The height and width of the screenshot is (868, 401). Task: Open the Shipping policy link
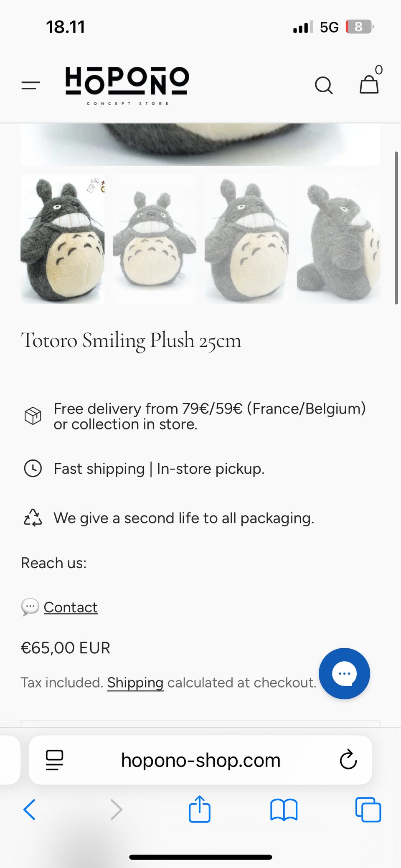click(x=135, y=683)
